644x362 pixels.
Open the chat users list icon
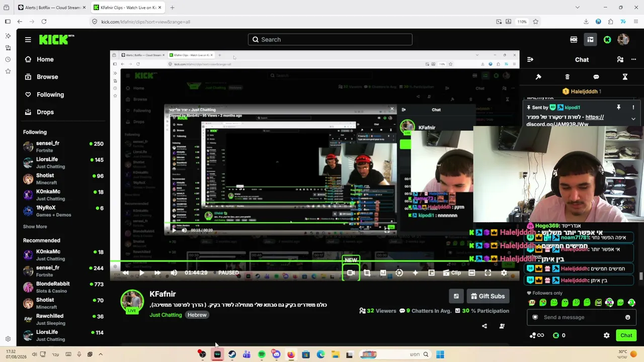tap(620, 59)
